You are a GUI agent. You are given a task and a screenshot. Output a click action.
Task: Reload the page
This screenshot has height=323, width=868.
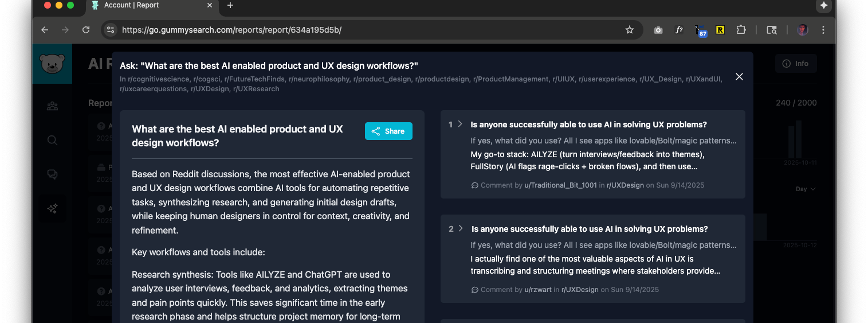point(86,30)
